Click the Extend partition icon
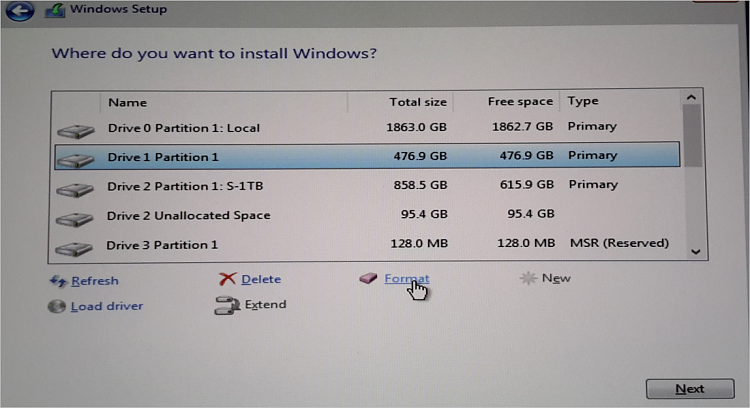The image size is (750, 408). click(227, 305)
